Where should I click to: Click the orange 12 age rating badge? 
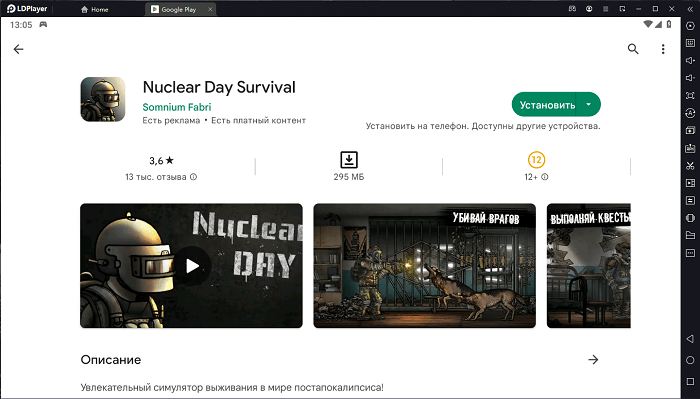coord(536,159)
